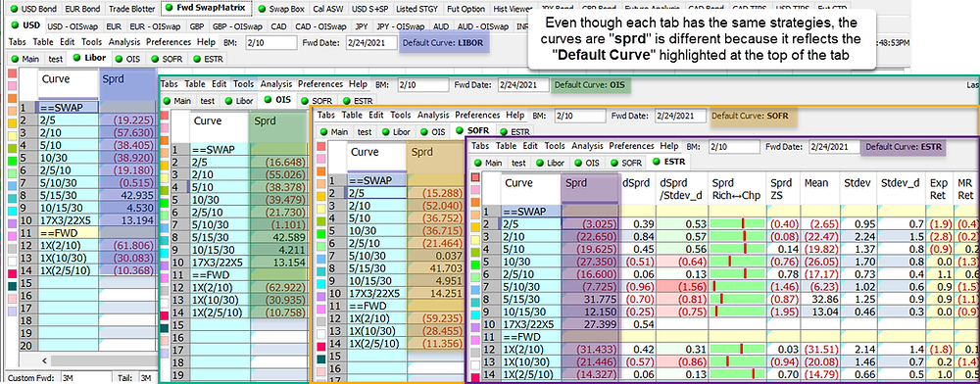Click the Curve column header in LIBOR window
The width and height of the screenshot is (980, 384).
click(69, 83)
